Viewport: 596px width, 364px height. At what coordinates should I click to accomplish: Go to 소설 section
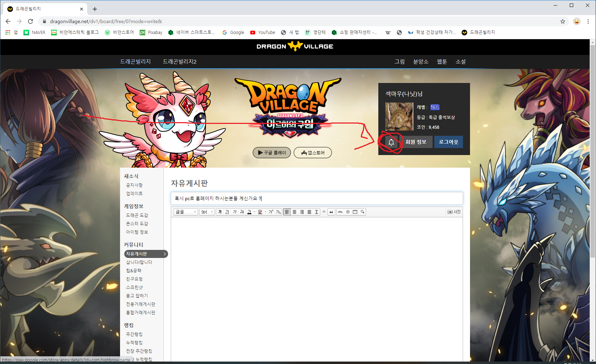(x=461, y=62)
